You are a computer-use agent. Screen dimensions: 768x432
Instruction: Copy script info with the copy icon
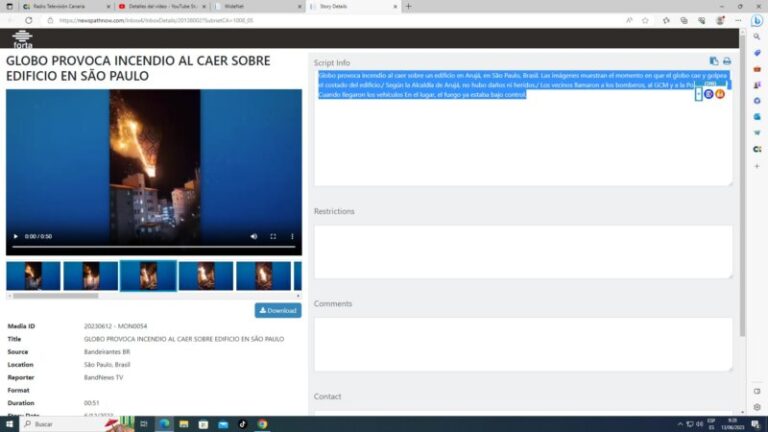tap(714, 61)
